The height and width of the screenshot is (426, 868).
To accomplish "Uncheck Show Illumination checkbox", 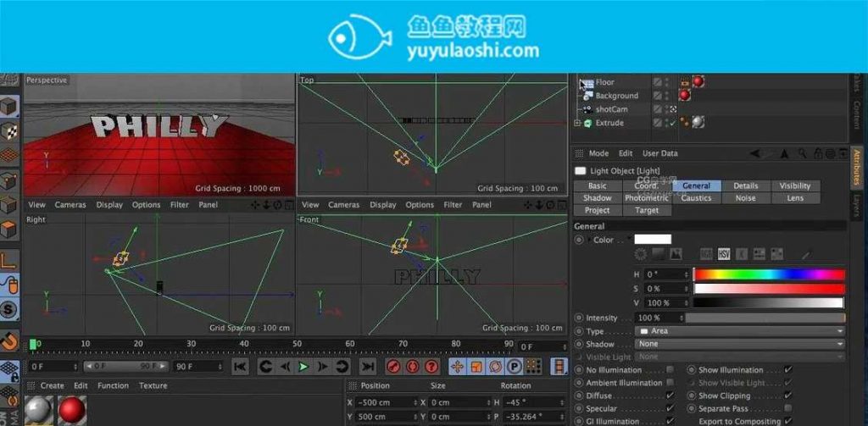I will [x=788, y=369].
